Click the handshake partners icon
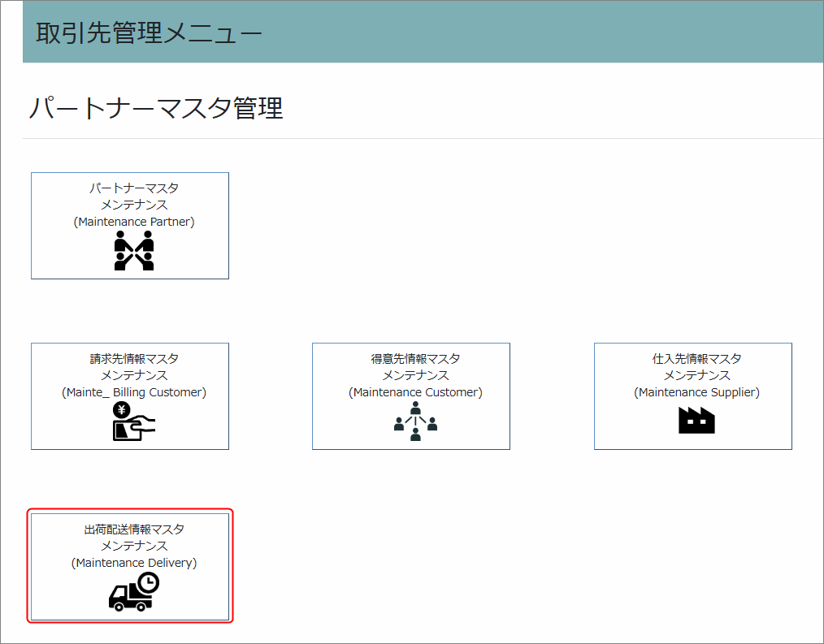 (134, 250)
